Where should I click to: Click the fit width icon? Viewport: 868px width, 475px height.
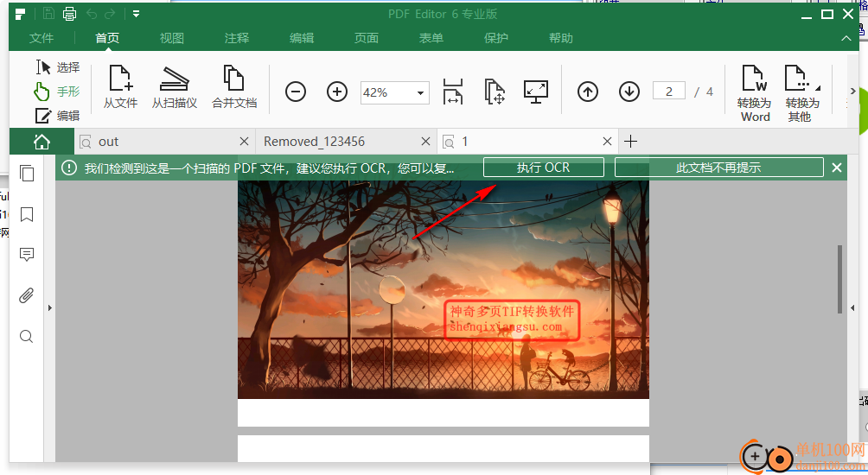click(x=453, y=92)
